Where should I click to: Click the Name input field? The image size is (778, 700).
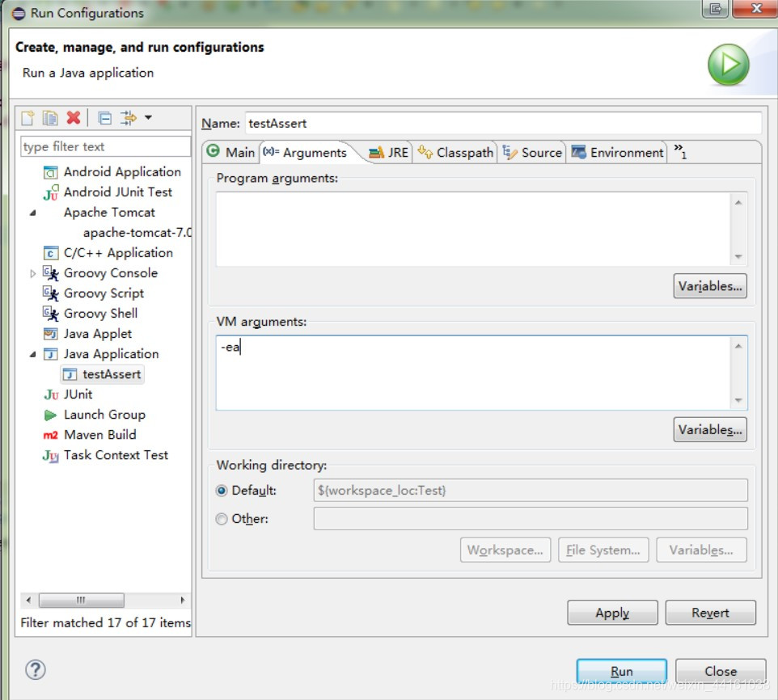pyautogui.click(x=503, y=124)
